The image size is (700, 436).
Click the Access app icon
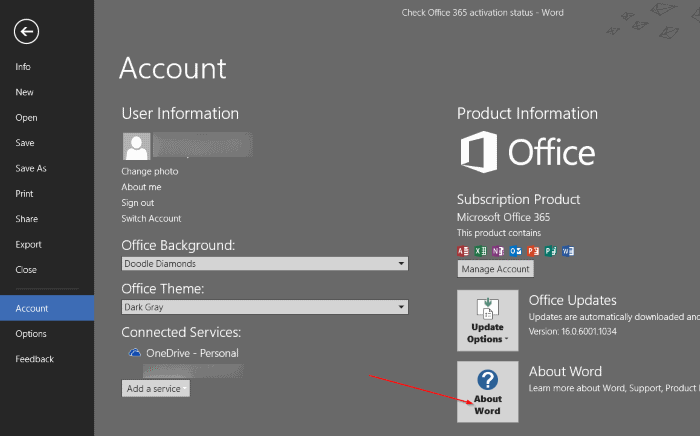click(x=463, y=251)
